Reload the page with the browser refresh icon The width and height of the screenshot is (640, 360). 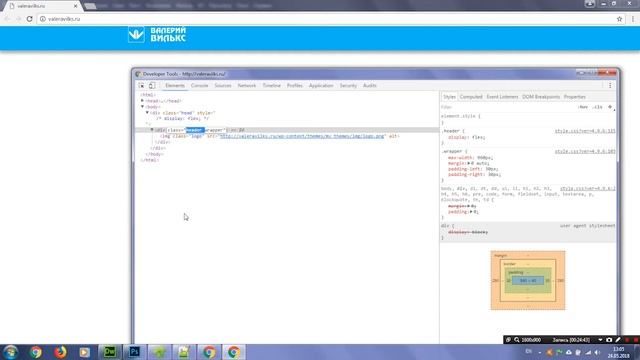pos(29,19)
